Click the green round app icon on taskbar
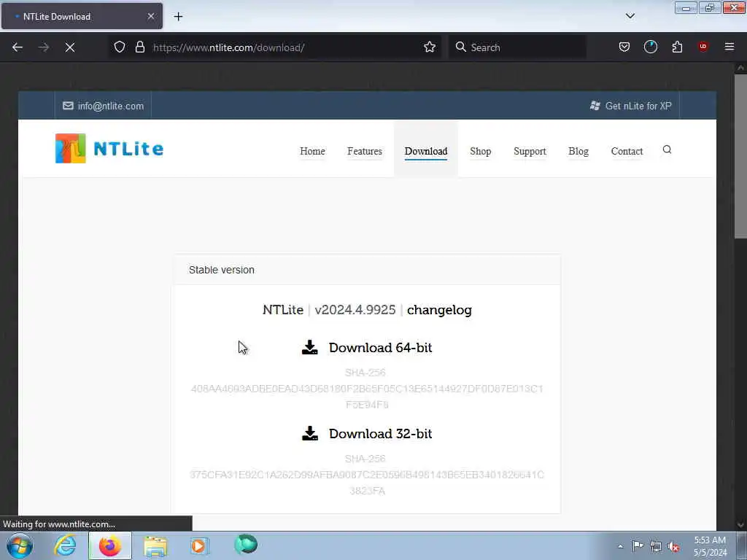 point(246,544)
